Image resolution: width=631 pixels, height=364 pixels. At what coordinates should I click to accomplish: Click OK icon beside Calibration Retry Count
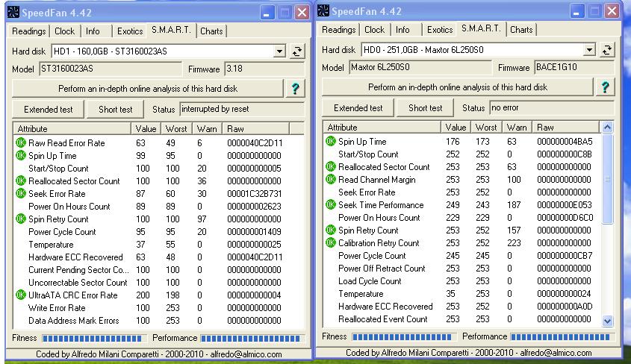330,242
